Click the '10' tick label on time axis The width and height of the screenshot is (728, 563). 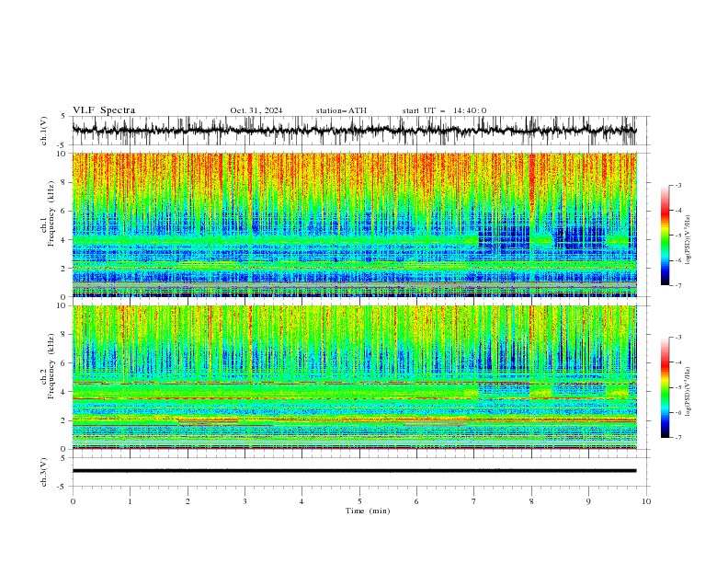[646, 501]
